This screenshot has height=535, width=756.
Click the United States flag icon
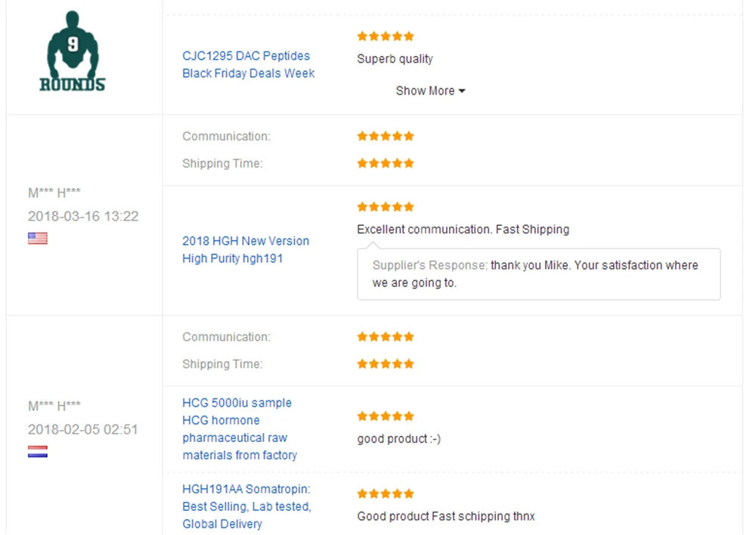38,238
